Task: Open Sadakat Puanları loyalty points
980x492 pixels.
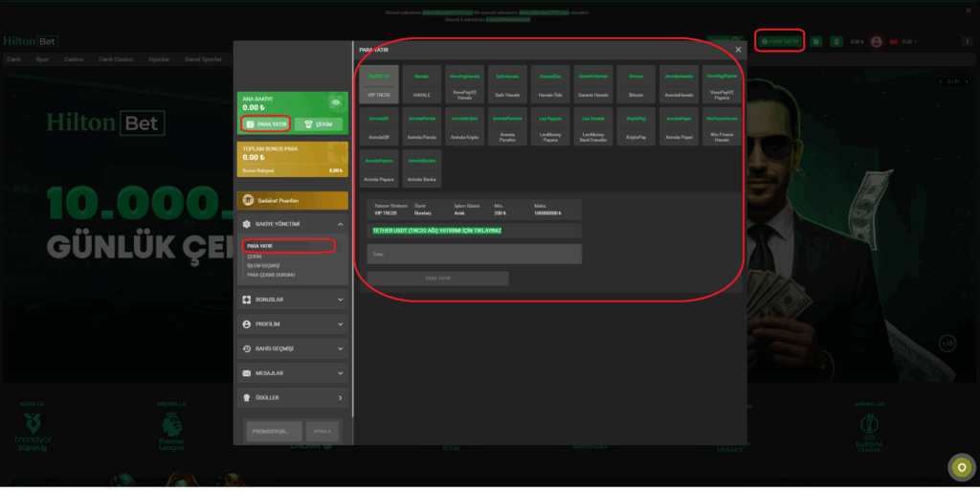Action: 293,201
